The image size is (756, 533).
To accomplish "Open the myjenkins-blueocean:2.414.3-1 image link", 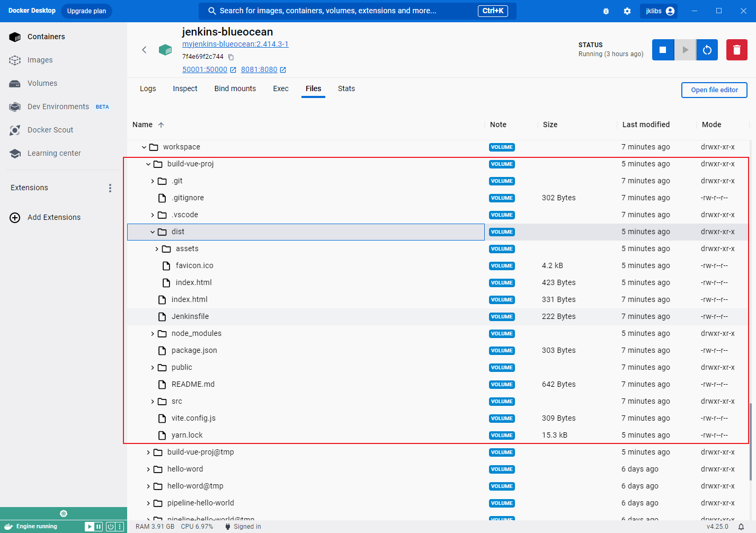I will click(x=235, y=44).
